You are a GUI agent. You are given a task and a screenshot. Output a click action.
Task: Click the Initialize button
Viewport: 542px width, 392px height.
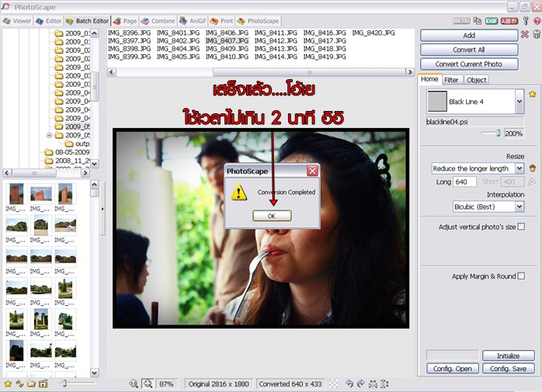pos(508,356)
